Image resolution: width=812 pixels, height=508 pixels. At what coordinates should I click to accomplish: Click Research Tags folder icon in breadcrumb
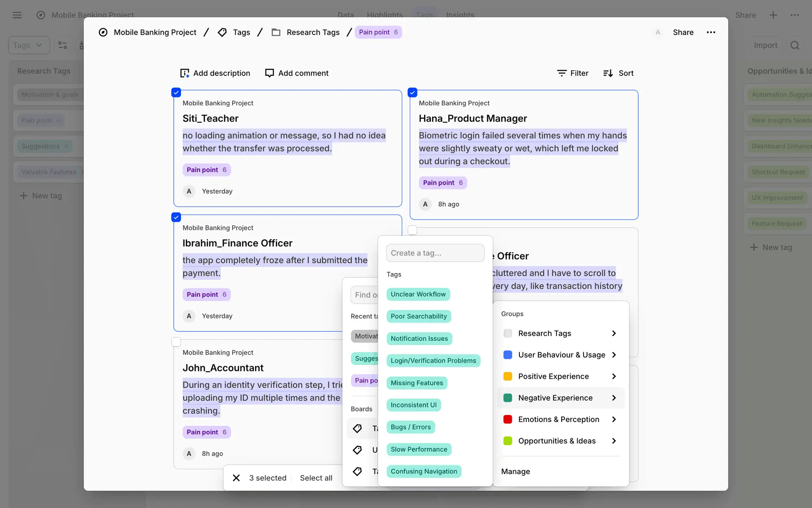tap(276, 32)
